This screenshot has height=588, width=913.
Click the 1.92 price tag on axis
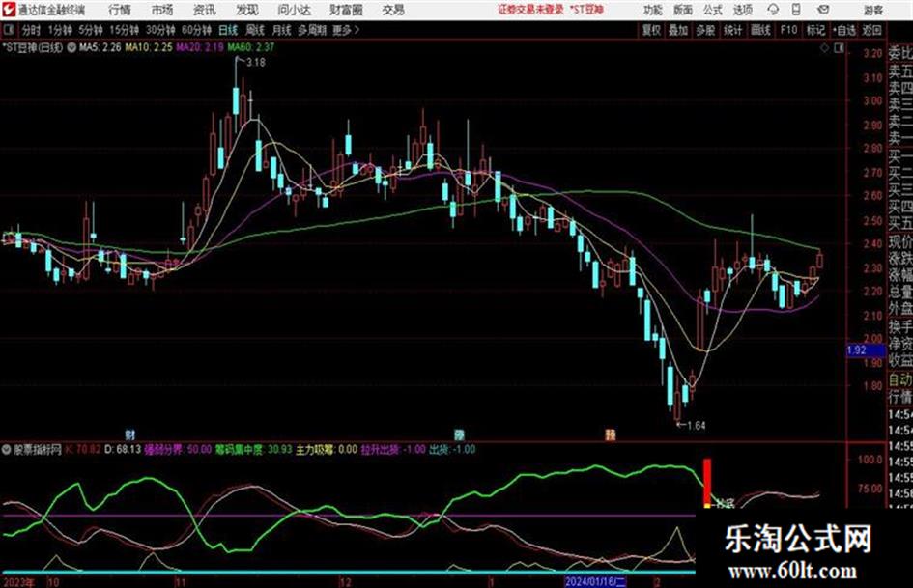point(866,350)
